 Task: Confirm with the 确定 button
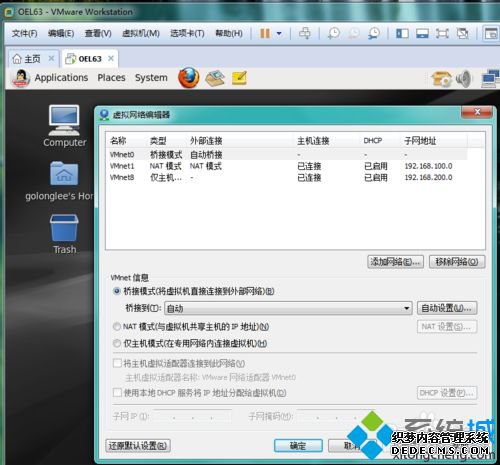[x=298, y=446]
